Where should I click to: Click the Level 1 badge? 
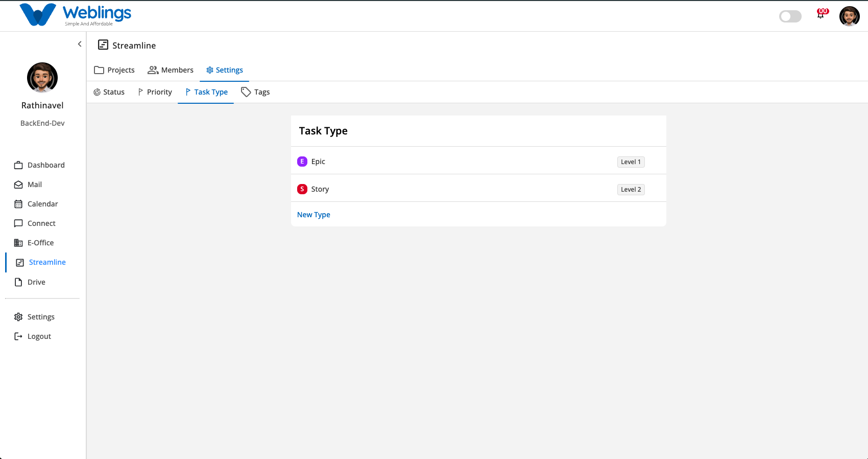pos(631,162)
